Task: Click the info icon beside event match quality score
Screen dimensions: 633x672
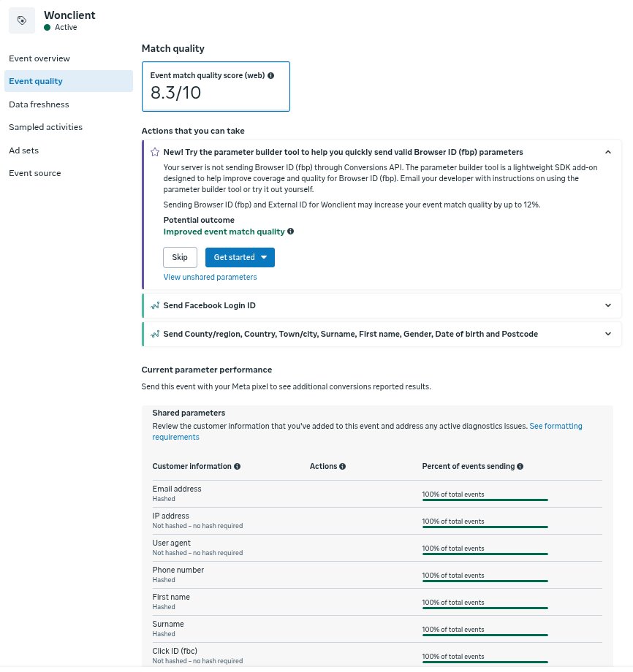Action: pos(270,75)
